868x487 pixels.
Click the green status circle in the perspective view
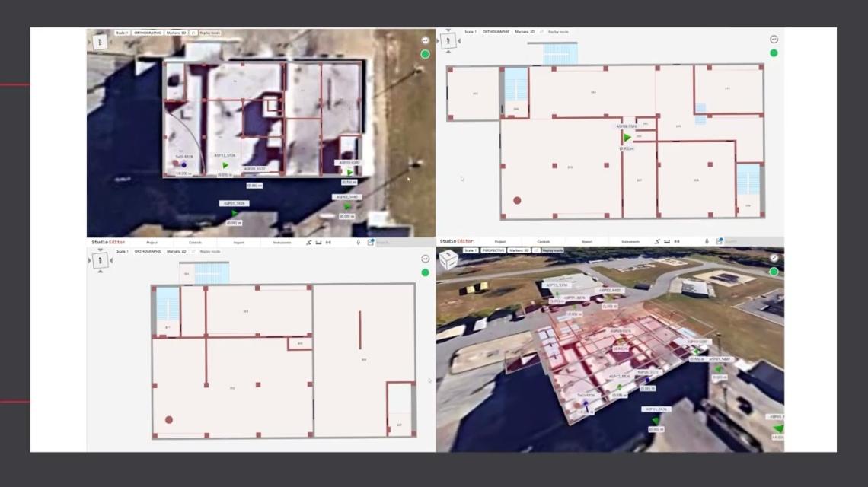pos(774,272)
